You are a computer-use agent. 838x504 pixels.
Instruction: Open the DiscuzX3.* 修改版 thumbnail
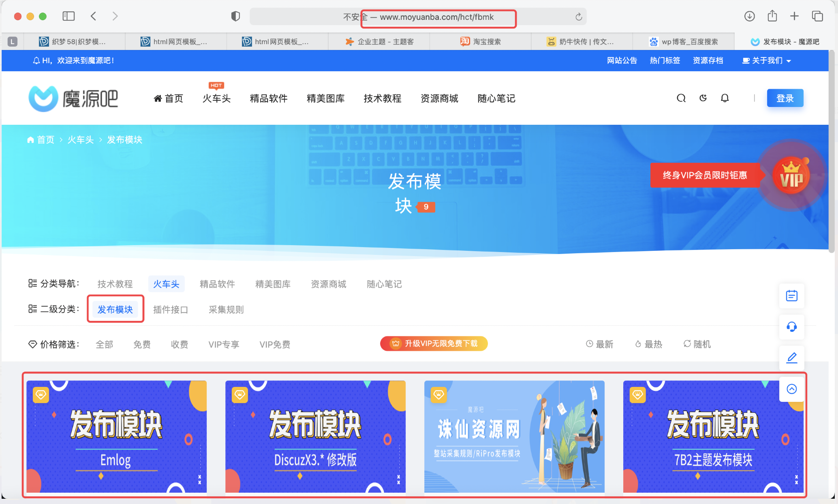315,436
